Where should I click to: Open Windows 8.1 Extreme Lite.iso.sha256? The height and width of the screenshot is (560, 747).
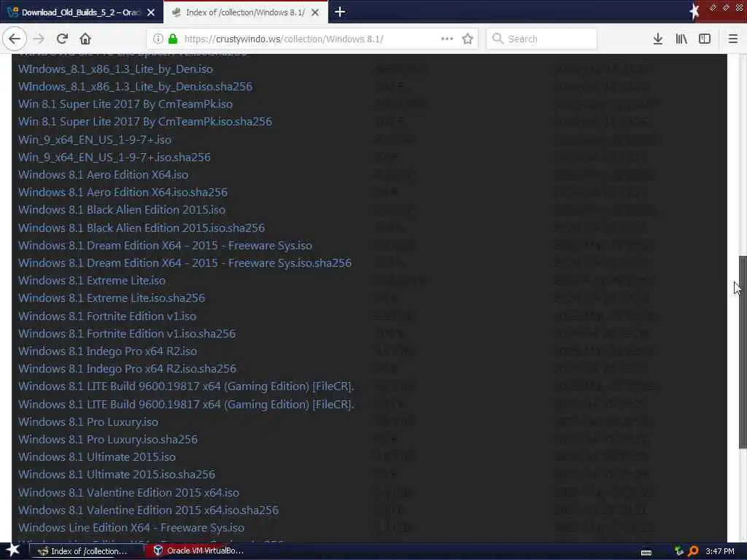112,298
